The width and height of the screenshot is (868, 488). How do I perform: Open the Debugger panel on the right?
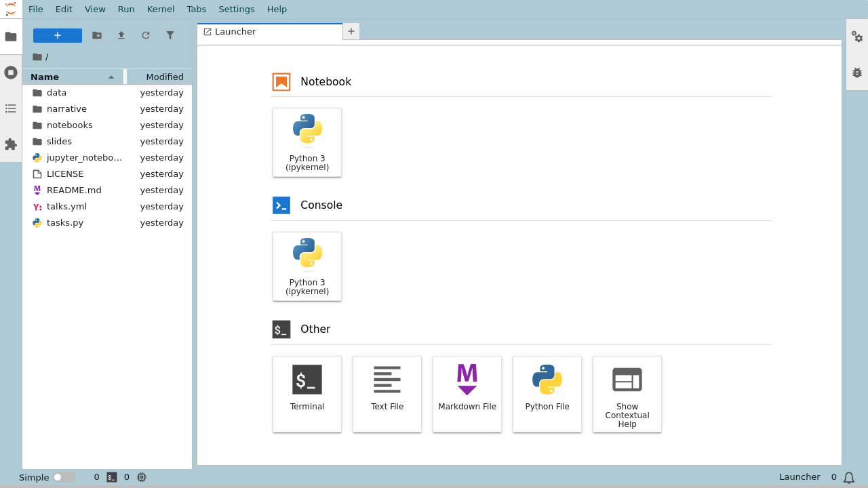pyautogui.click(x=856, y=72)
